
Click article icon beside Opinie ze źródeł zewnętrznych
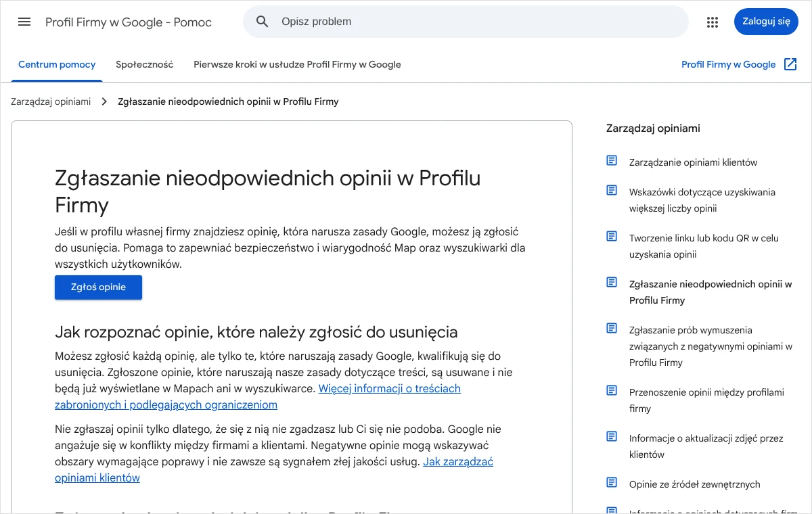point(612,483)
